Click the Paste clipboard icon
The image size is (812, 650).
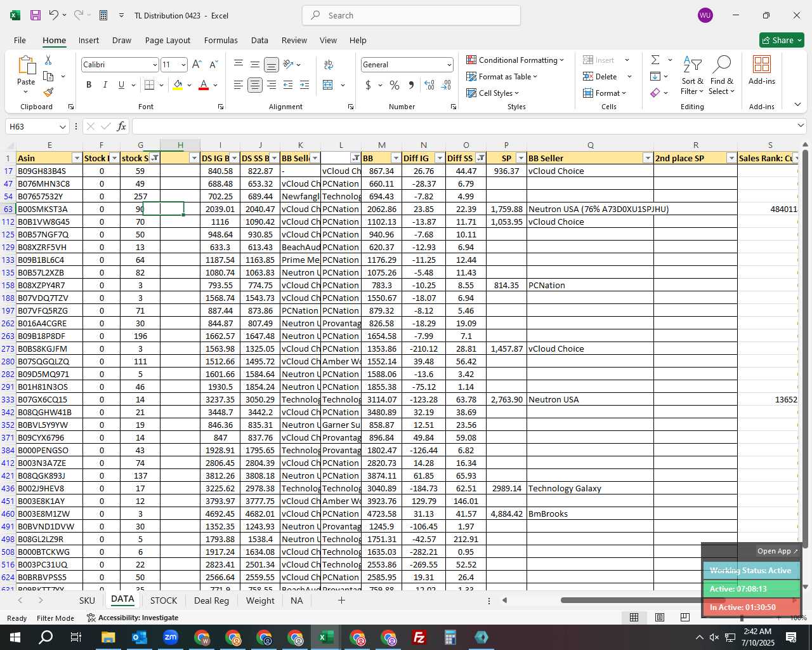26,65
